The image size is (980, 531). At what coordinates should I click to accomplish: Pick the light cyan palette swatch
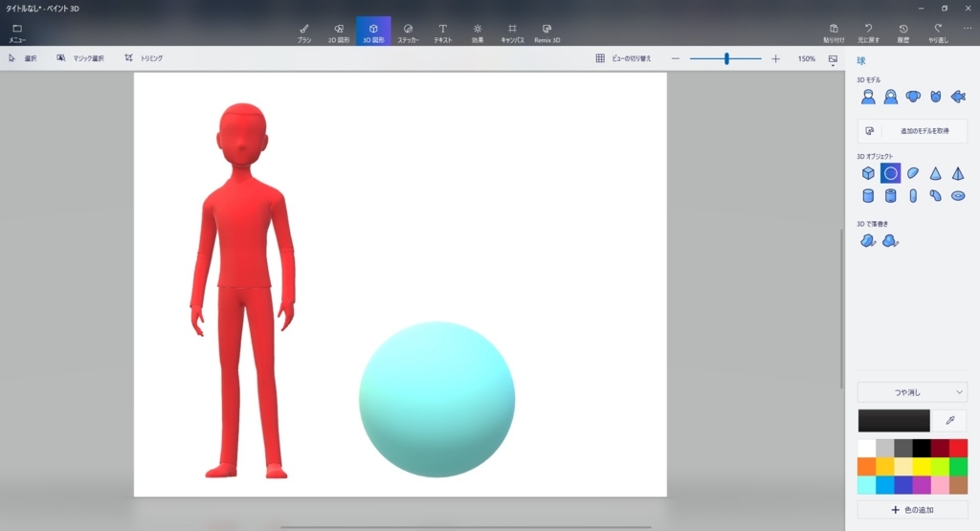point(866,485)
